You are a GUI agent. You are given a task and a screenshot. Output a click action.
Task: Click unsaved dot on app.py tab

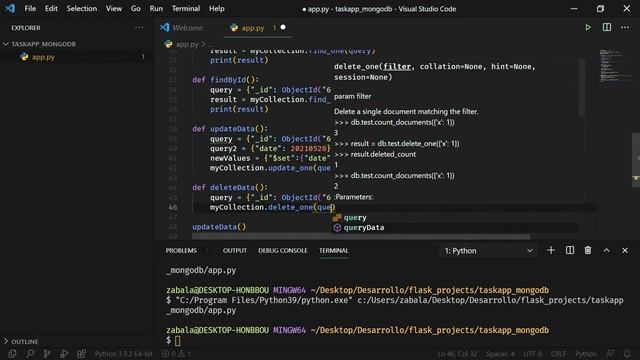point(283,27)
